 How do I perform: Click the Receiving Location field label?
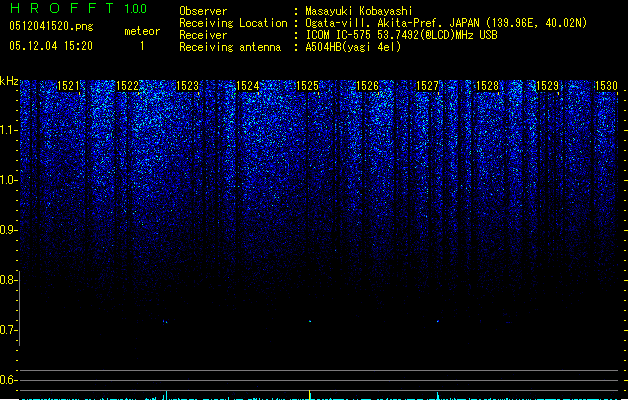click(233, 23)
